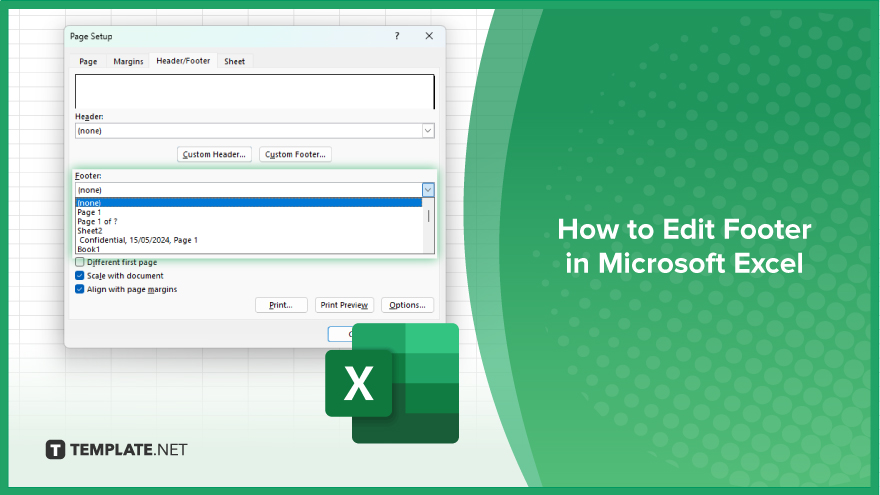880x495 pixels.
Task: Choose the 'Page 1 of ?' footer option
Action: pyautogui.click(x=249, y=222)
